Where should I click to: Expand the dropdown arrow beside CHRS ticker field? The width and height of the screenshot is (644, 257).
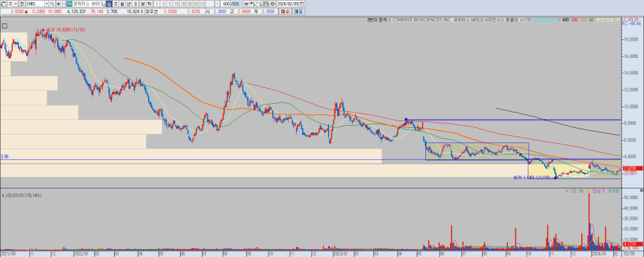point(47,4)
